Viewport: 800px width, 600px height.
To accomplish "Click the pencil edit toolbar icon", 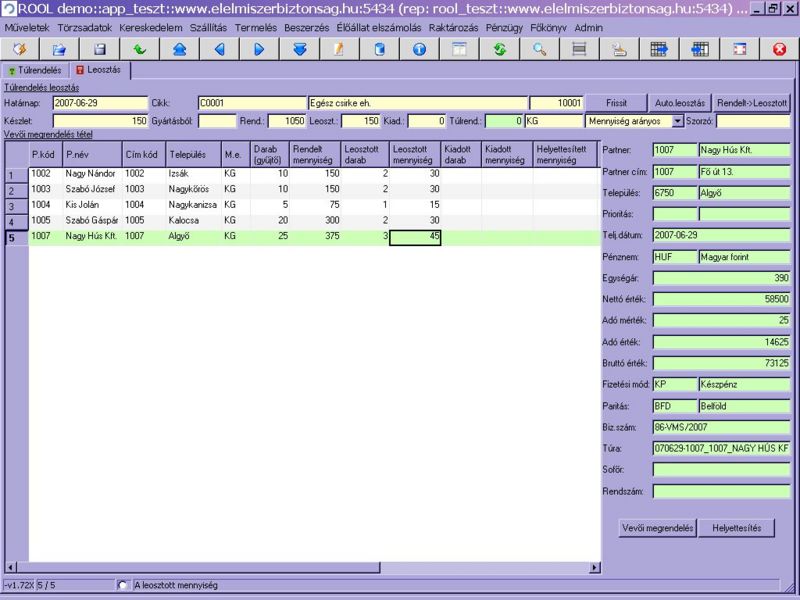I will (339, 48).
